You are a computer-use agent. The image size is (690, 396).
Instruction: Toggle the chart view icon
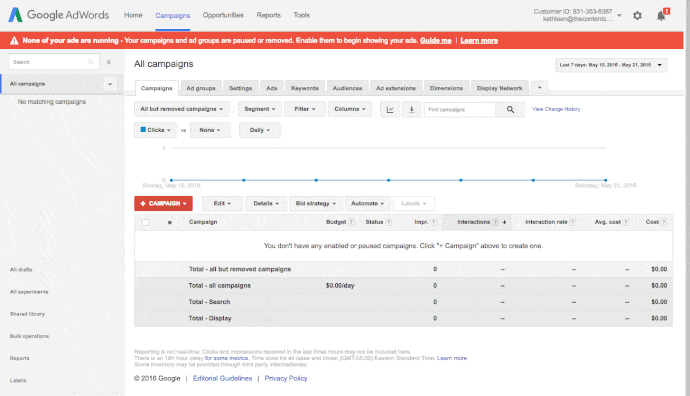[390, 109]
